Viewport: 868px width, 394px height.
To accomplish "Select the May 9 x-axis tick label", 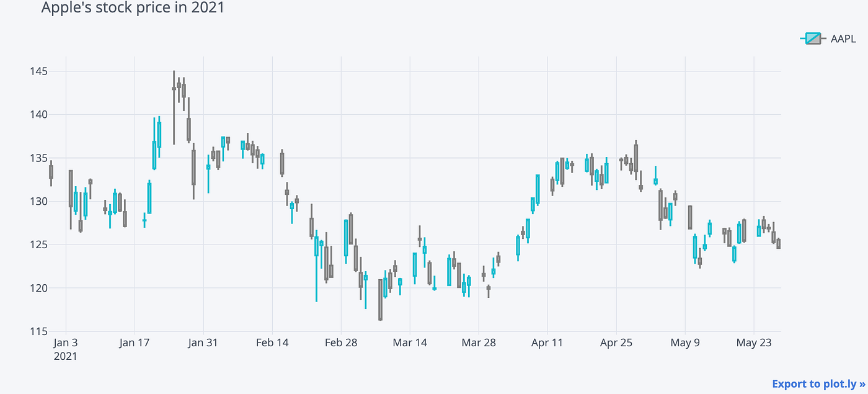I will point(685,343).
